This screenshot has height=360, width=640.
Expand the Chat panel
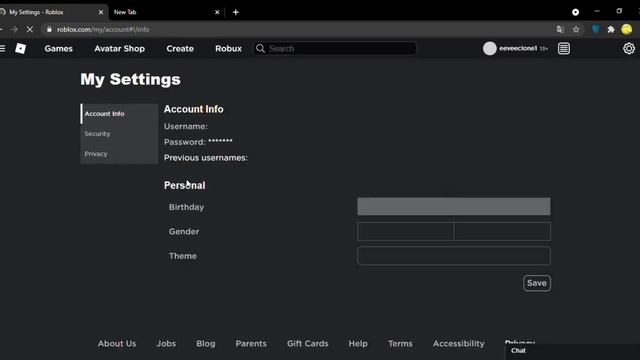point(572,351)
